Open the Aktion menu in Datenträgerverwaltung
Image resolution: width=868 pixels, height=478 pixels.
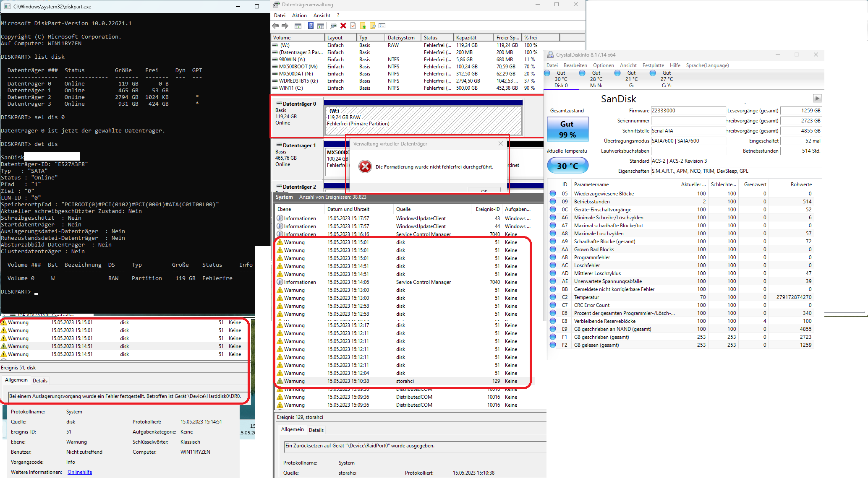pyautogui.click(x=299, y=16)
